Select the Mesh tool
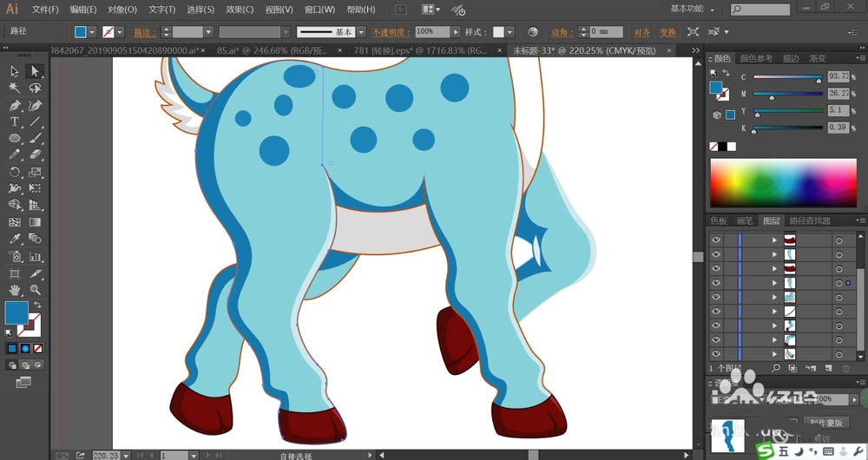The height and width of the screenshot is (460, 868). 15,222
